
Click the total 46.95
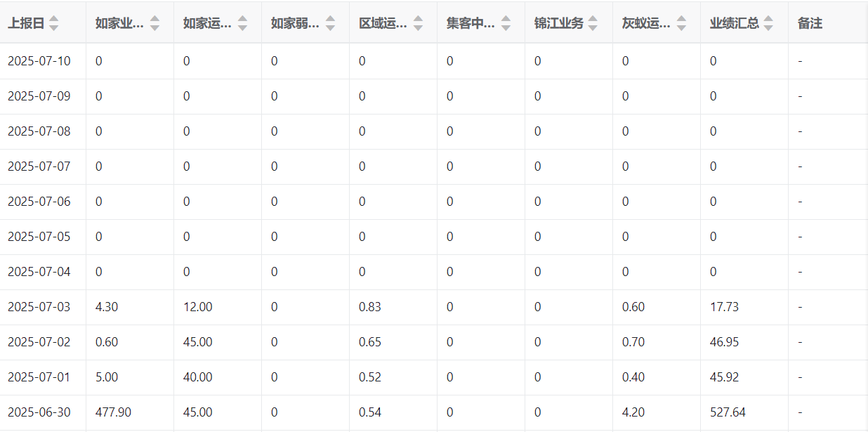pyautogui.click(x=725, y=342)
